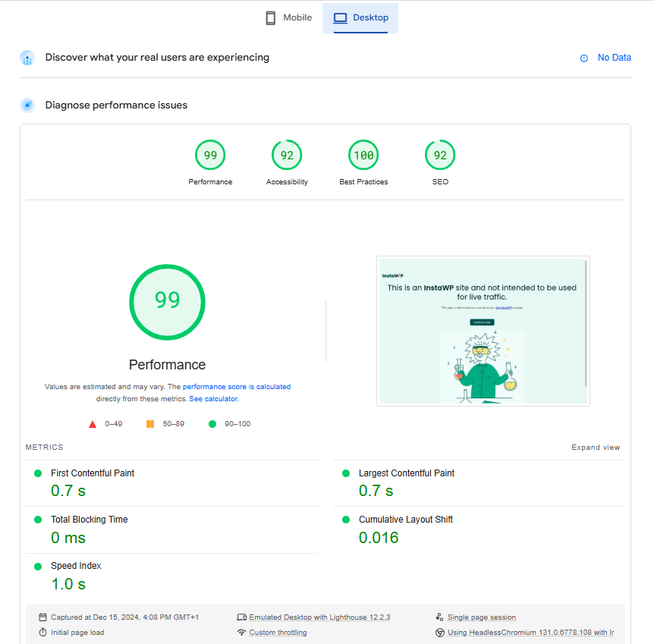Screen dimensions: 654x644
Task: Click the InstaWP page screenshot thumbnail
Action: 483,331
